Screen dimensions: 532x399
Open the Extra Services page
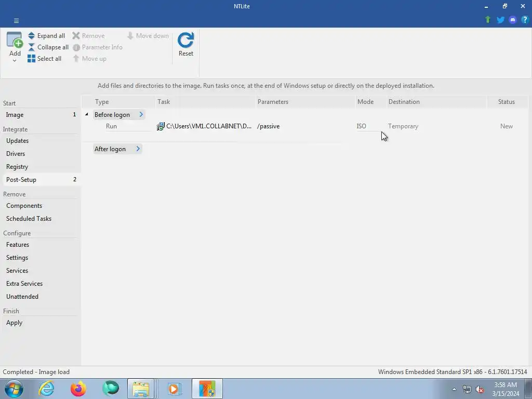pyautogui.click(x=41, y=283)
